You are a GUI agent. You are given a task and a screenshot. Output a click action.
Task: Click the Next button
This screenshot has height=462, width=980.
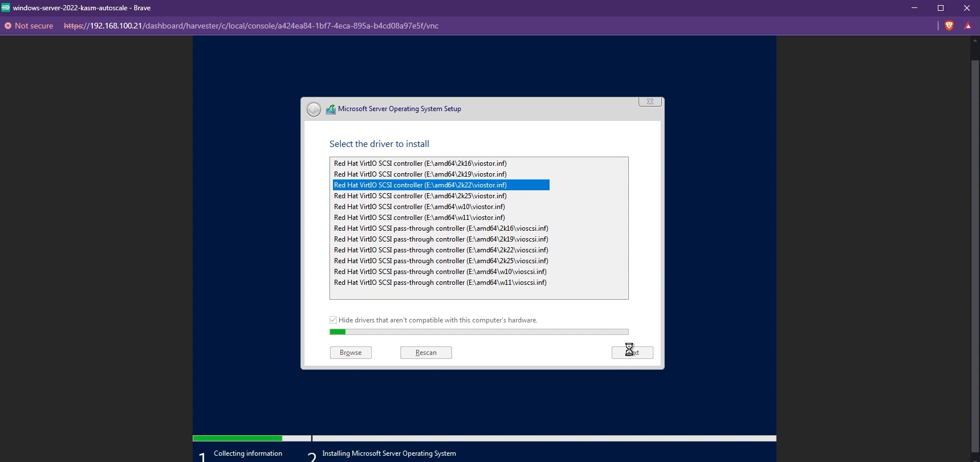coord(632,353)
